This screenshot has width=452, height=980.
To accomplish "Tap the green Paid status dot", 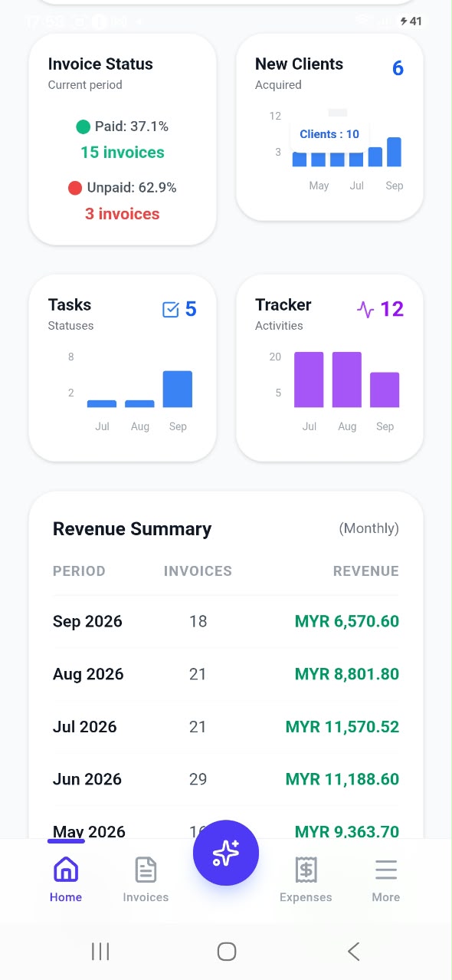I will pos(84,127).
